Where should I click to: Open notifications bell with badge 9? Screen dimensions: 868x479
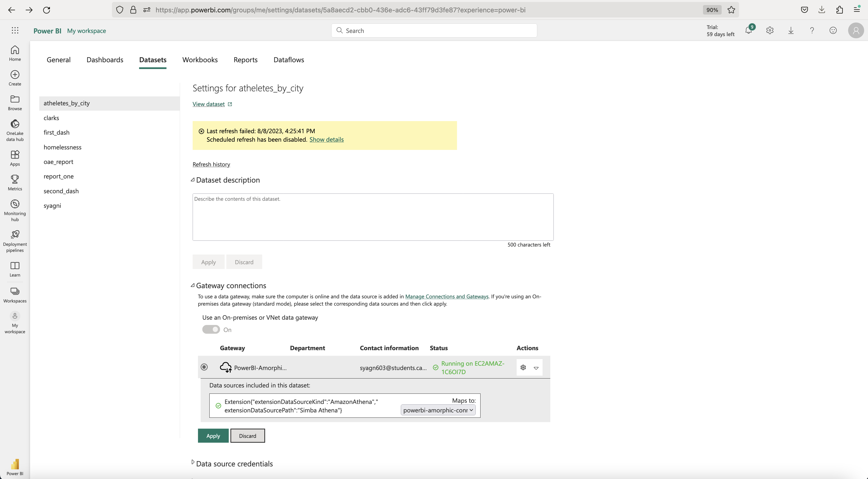[x=749, y=30]
